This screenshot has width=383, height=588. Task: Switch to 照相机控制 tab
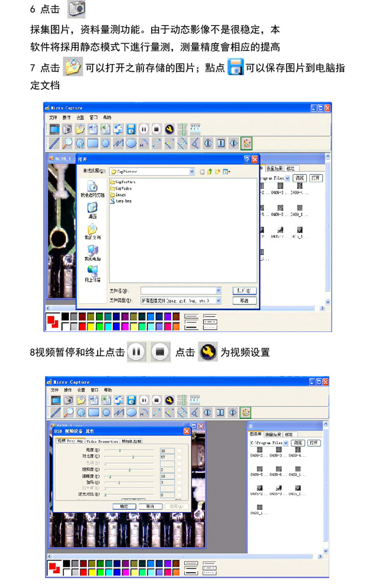pyautogui.click(x=131, y=441)
